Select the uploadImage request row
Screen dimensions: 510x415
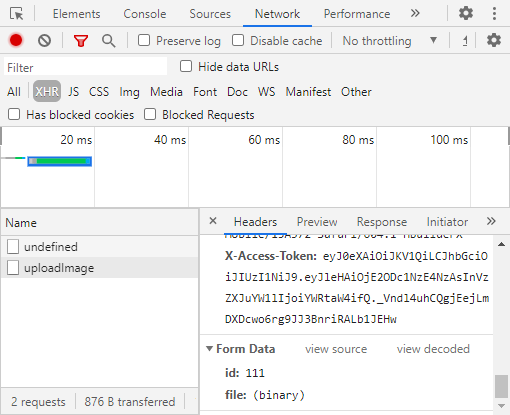tap(100, 268)
